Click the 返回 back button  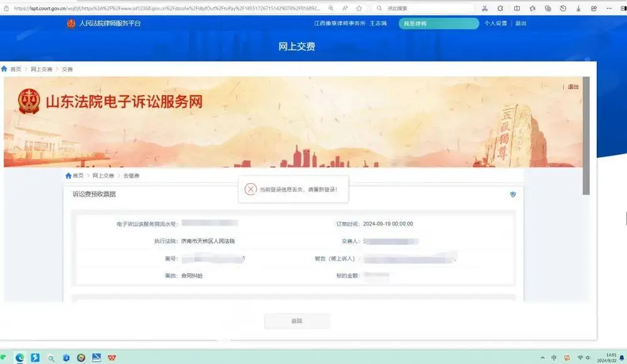point(297,321)
